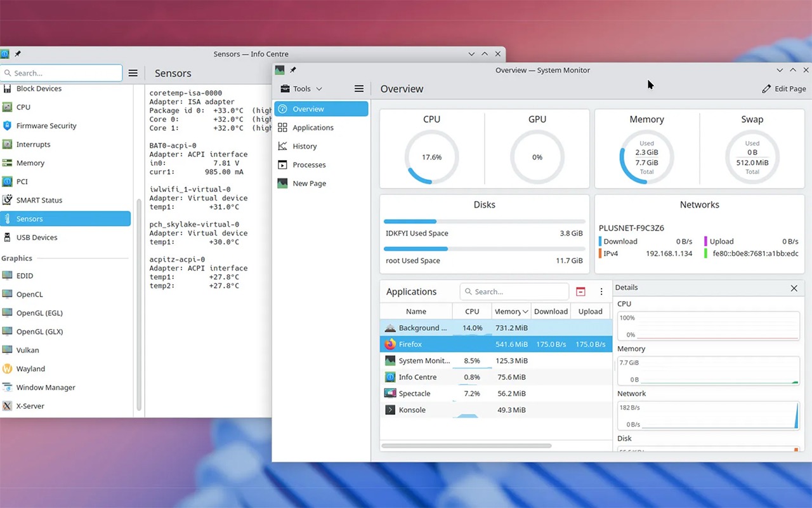The height and width of the screenshot is (508, 812).
Task: Click the pin icon in Info Centre titlebar
Action: click(x=18, y=54)
